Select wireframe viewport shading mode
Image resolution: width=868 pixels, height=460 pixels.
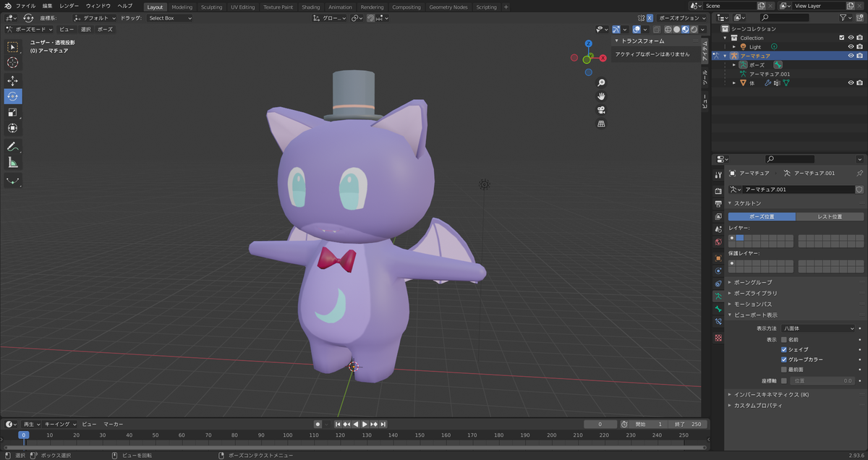coord(668,30)
